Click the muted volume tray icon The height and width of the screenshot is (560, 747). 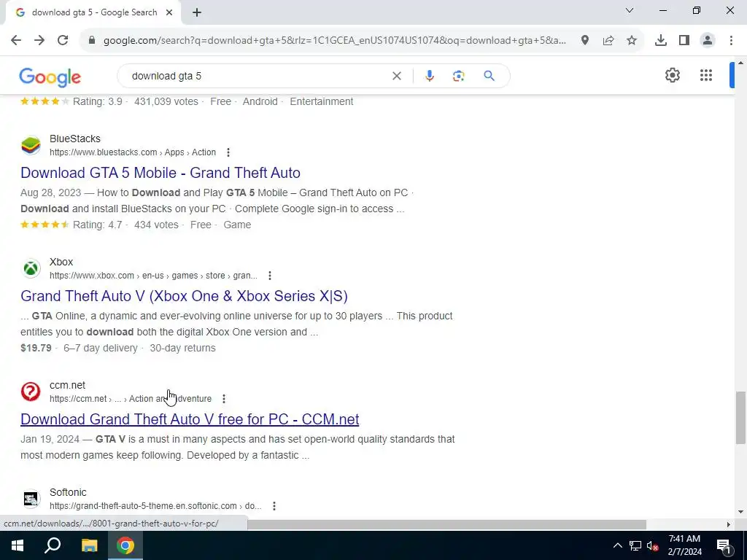[652, 545]
